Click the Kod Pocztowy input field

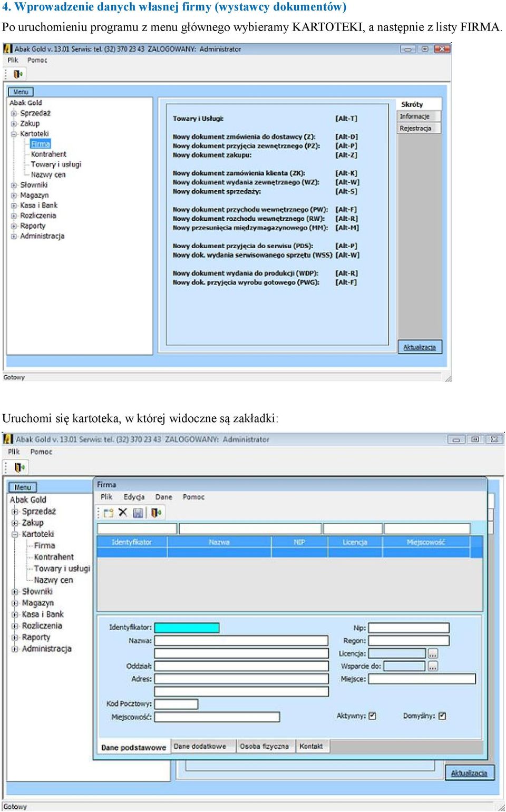(x=176, y=704)
